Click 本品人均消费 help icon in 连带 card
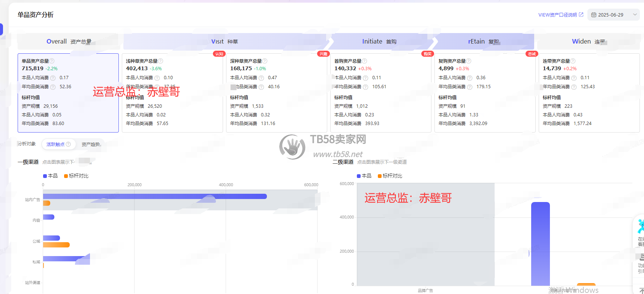644x294 pixels. point(574,78)
